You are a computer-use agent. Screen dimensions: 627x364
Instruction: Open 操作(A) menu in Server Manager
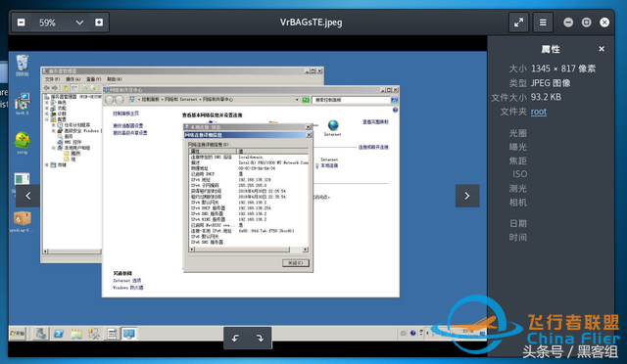coord(72,79)
